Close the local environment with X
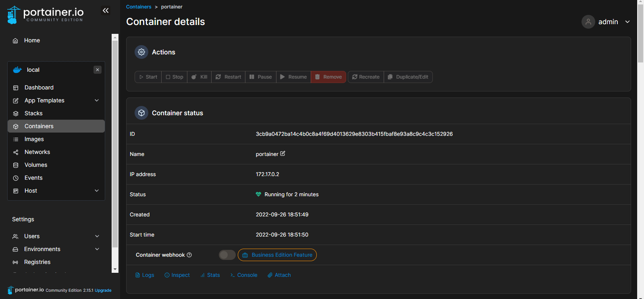644x299 pixels. coord(98,70)
